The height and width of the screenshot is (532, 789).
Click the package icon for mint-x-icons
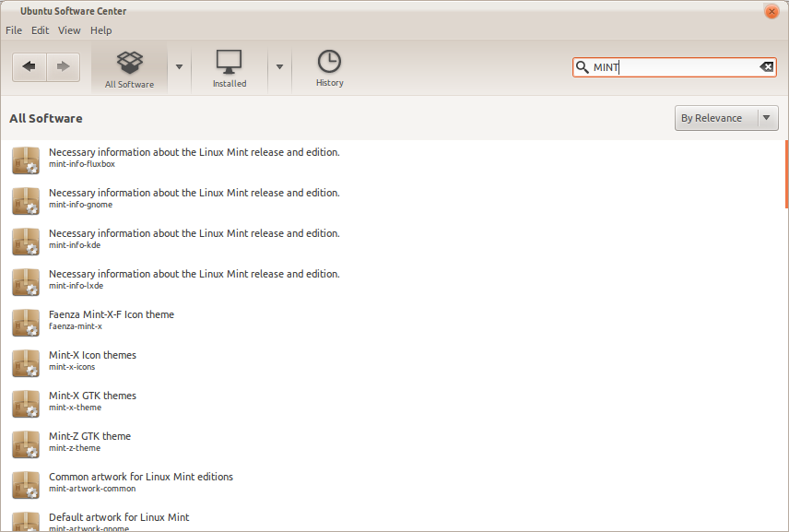pyautogui.click(x=26, y=363)
